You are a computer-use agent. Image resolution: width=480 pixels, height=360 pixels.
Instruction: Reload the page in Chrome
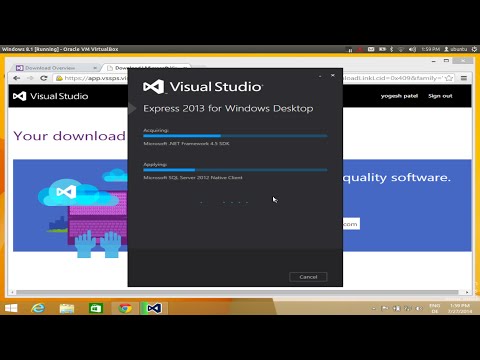click(44, 78)
